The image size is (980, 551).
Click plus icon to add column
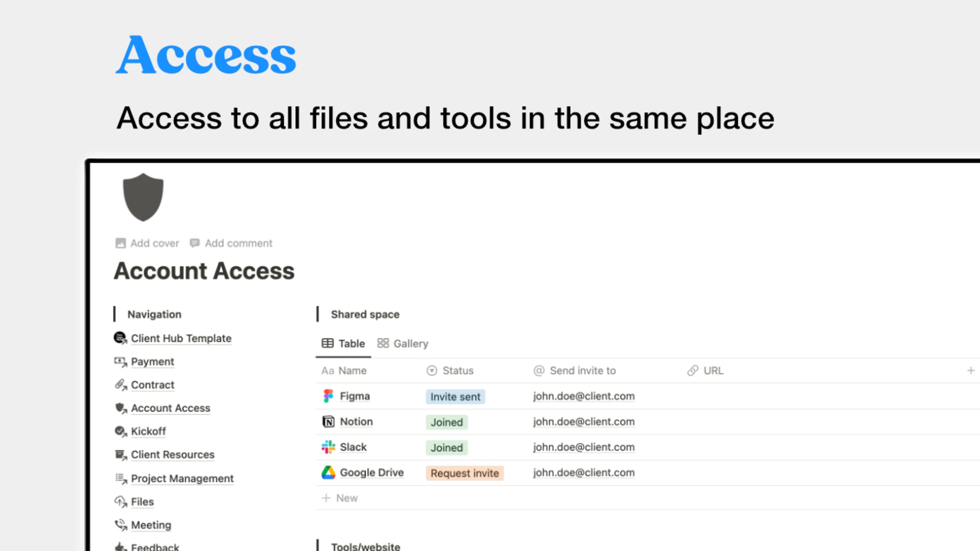(971, 371)
